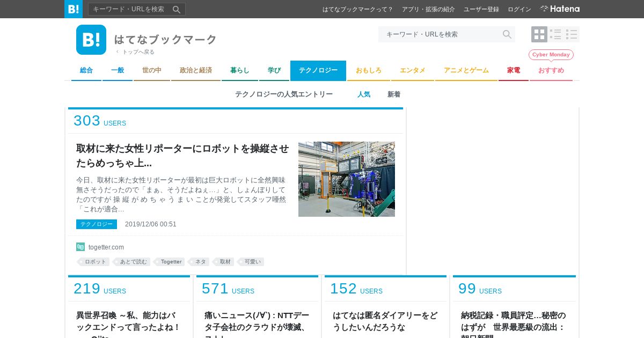Click the 可愛い tag

[x=251, y=262]
